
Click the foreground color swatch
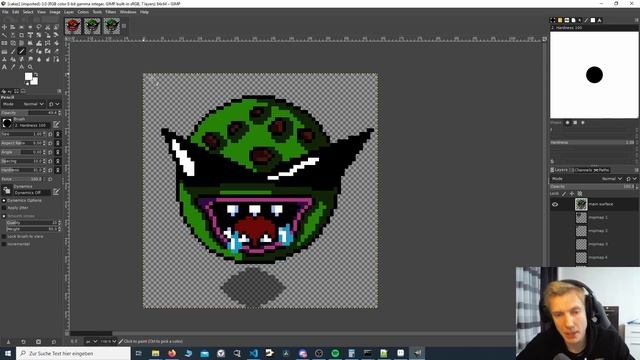click(x=28, y=76)
